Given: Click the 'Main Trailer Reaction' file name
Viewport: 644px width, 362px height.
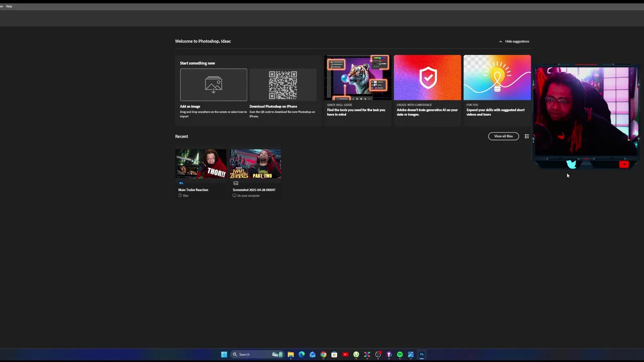Looking at the screenshot, I should pos(193,190).
